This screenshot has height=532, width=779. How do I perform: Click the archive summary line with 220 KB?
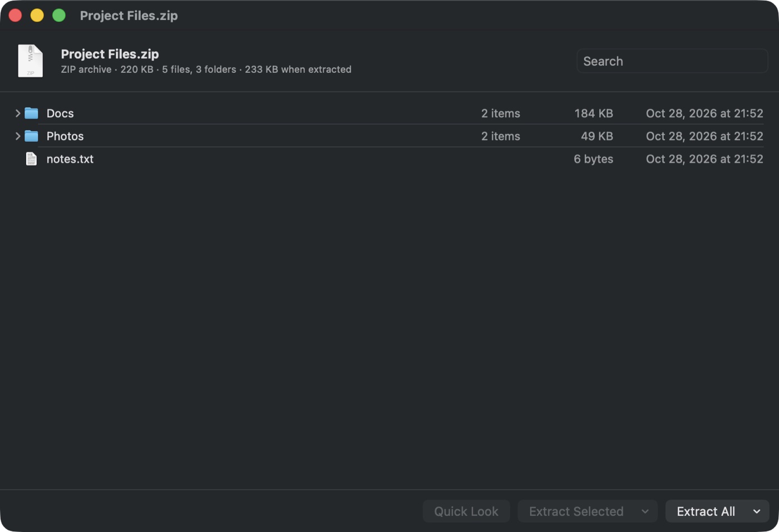[x=206, y=70]
